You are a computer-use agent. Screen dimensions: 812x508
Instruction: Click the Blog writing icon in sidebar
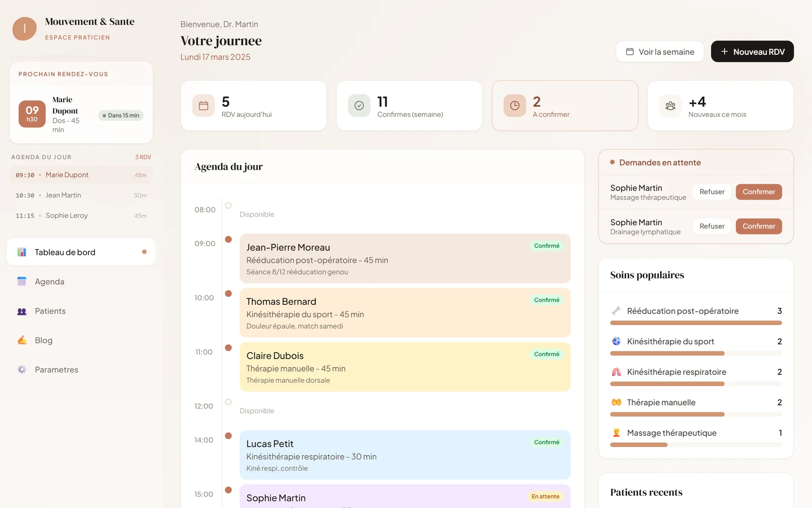coord(22,340)
